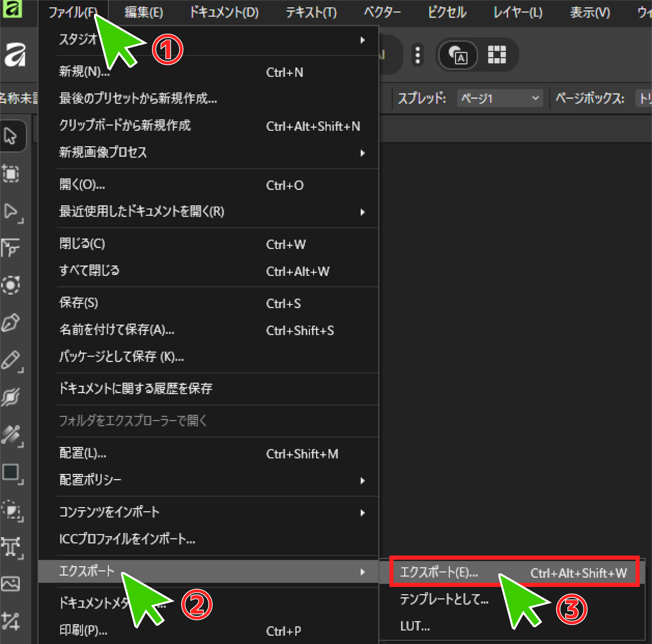Screen dimensions: 652x644
Task: Click the three-dot overflow toolbar icon
Action: [418, 55]
